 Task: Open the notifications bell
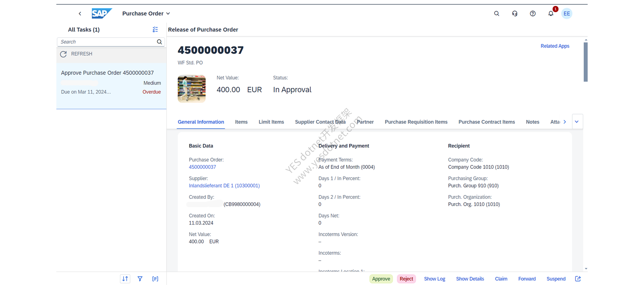pyautogui.click(x=551, y=14)
